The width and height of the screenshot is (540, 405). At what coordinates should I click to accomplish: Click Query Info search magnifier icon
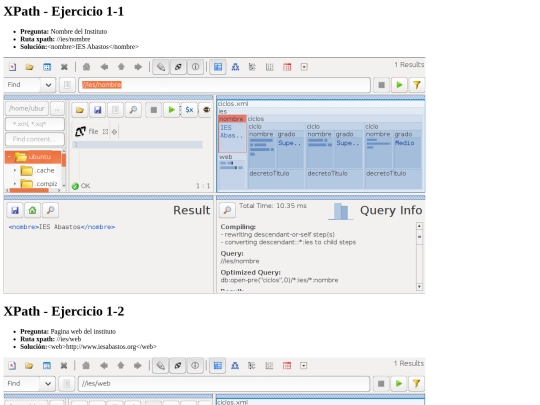click(x=227, y=210)
